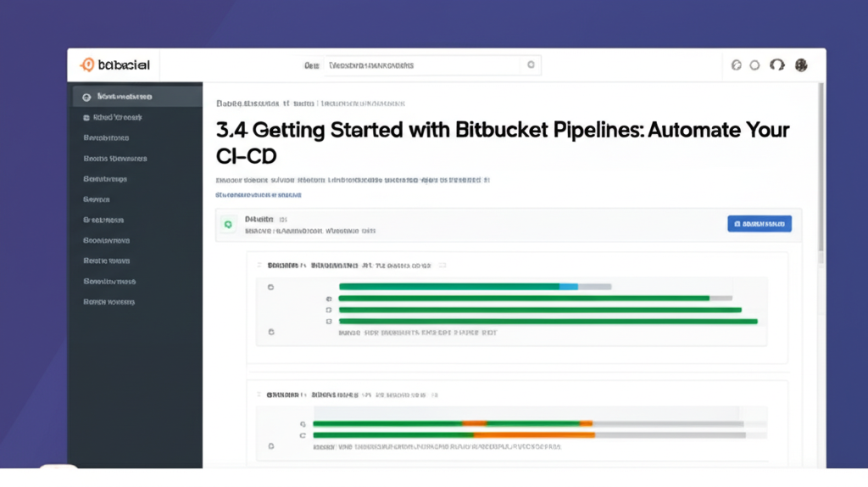This screenshot has height=487, width=868.
Task: Click the breadcrumb line above the page title
Action: click(310, 104)
